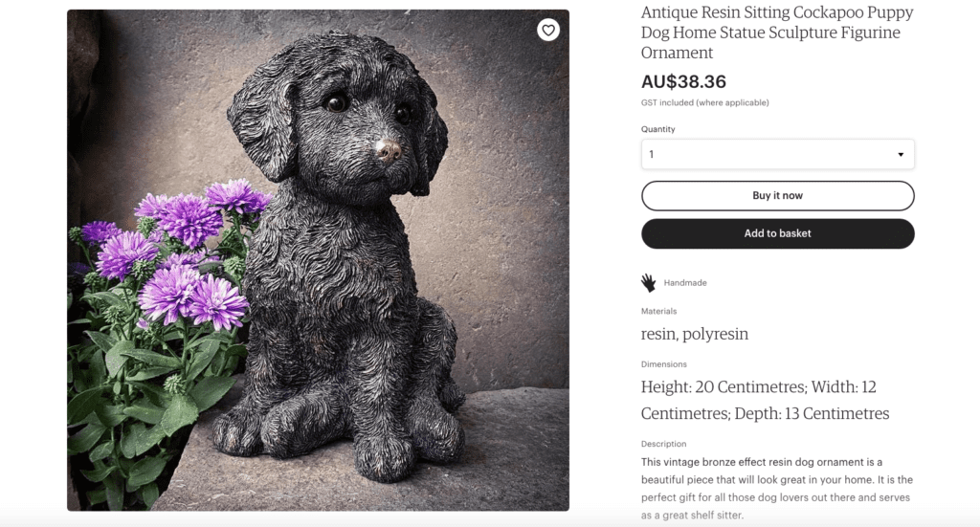Select the resin, polyresin materials text
980x527 pixels.
[x=695, y=334]
